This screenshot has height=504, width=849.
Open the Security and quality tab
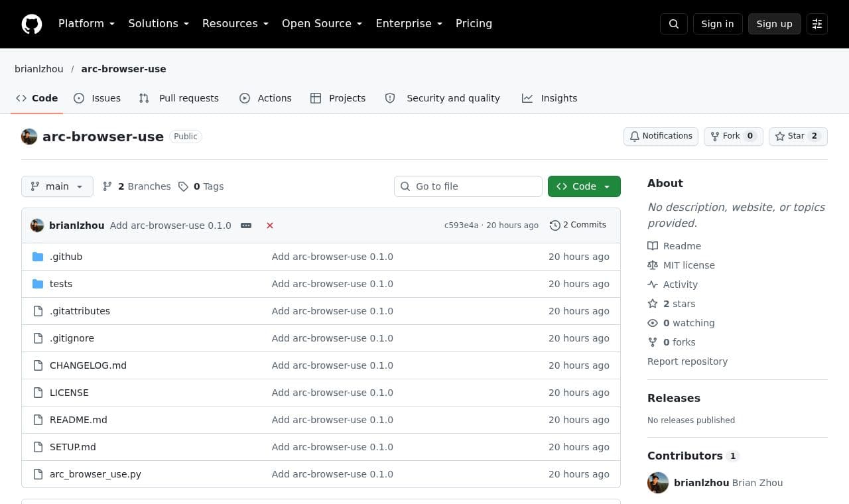click(442, 98)
